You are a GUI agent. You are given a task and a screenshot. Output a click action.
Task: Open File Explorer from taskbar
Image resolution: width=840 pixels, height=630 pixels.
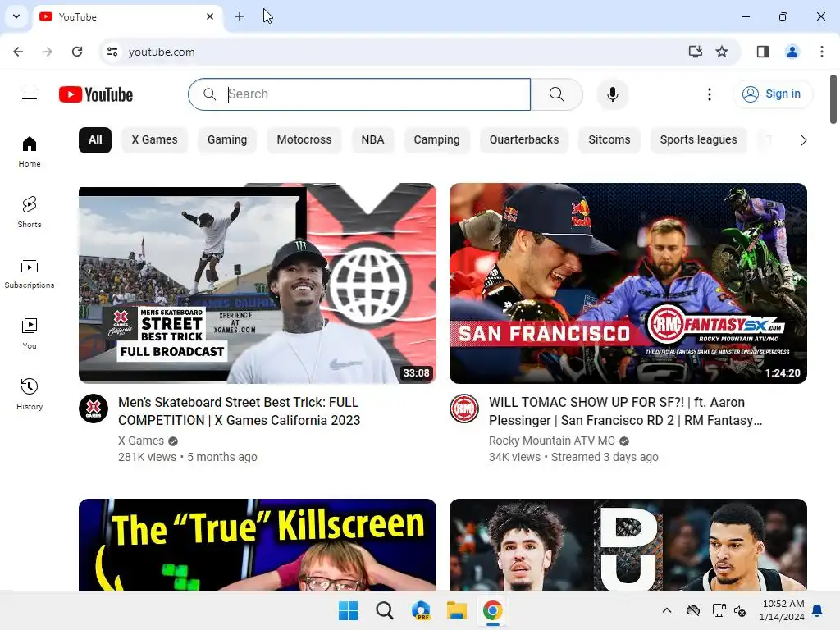click(x=457, y=610)
